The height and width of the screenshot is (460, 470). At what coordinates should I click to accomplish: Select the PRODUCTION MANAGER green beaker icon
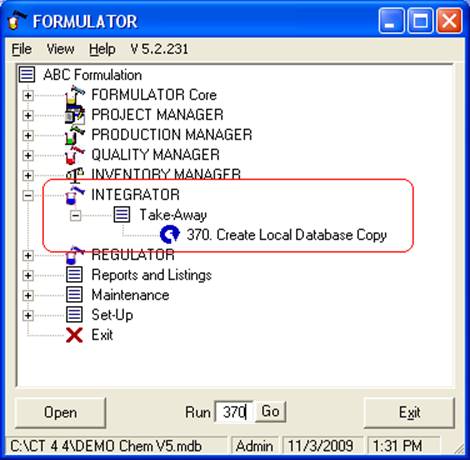(x=75, y=135)
